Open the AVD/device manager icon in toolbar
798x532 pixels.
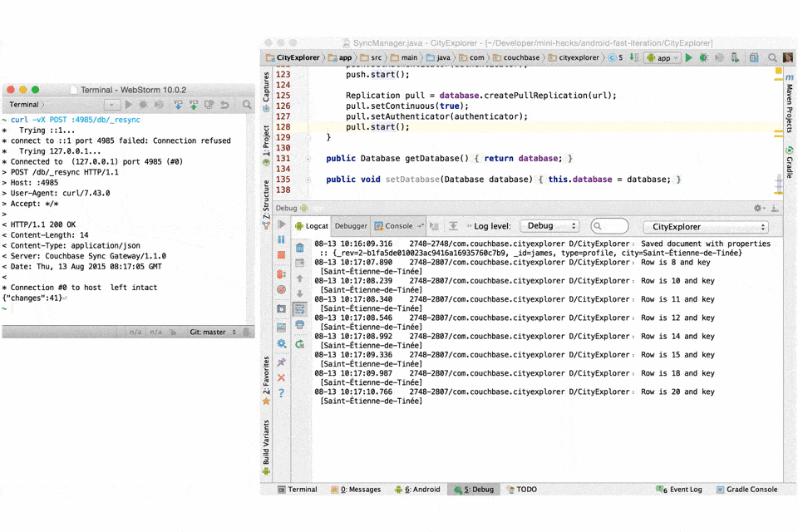[735, 58]
